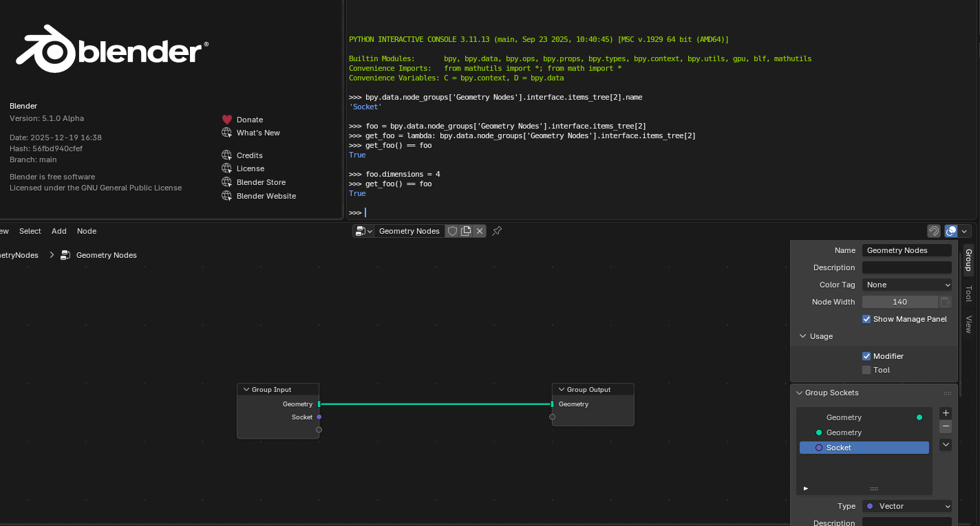
Task: Open the Color Tag dropdown
Action: (907, 285)
